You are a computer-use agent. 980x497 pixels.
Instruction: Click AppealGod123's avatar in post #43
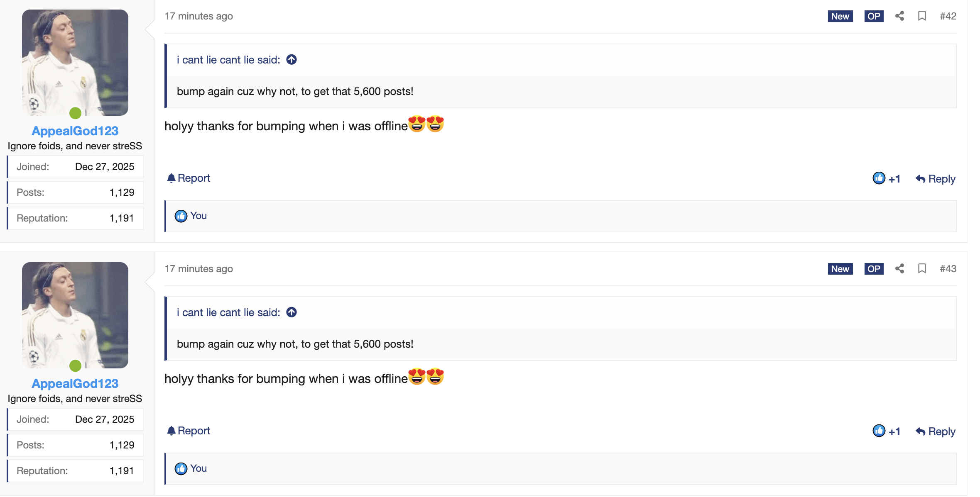point(75,315)
